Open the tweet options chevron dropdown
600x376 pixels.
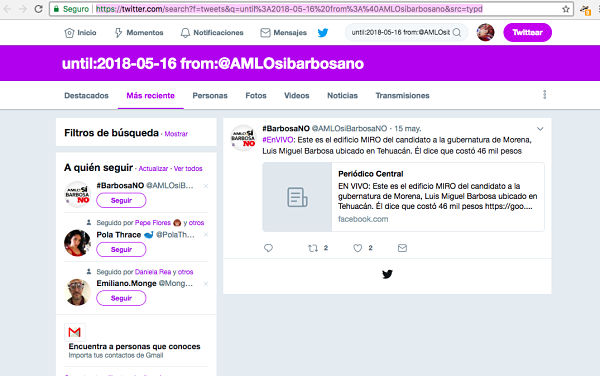(x=540, y=129)
